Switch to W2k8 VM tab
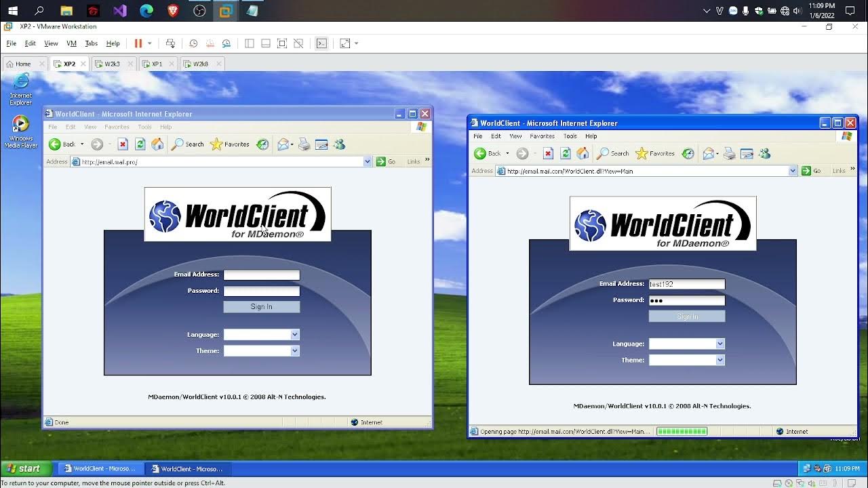The height and width of the screenshot is (488, 868). point(201,64)
